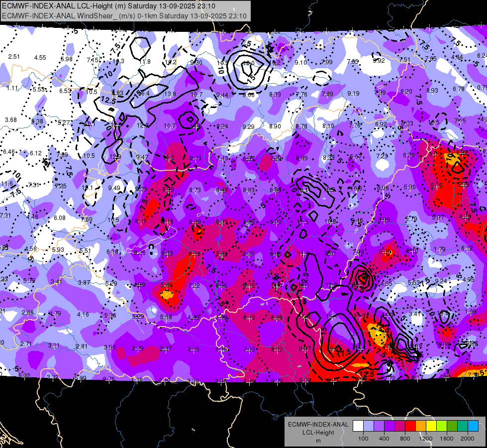
Task: Select the grid value 3.68
Action: (x=11, y=119)
